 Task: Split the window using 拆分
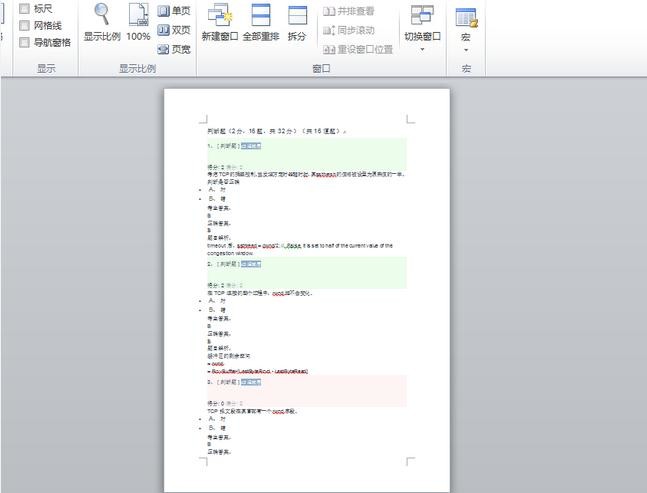tap(297, 24)
